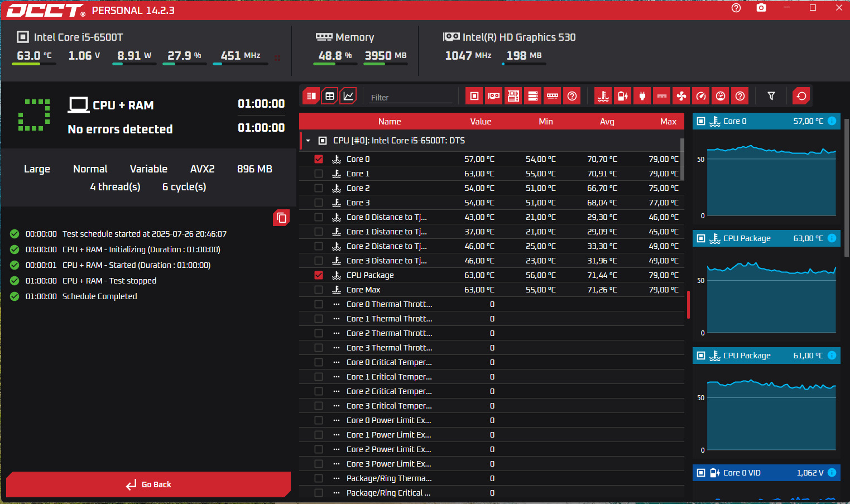
Task: Toggle the fan sensor type filter
Action: tap(681, 96)
